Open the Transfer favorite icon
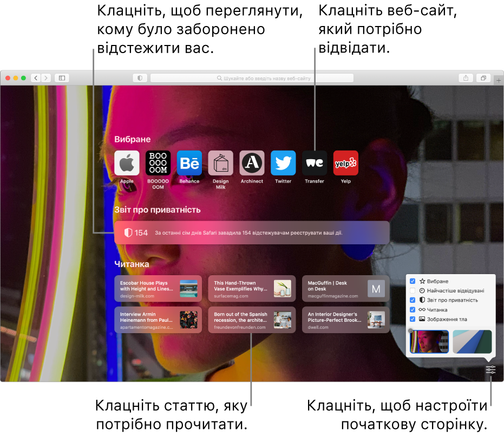Viewport: 504px width, 435px height. [314, 163]
